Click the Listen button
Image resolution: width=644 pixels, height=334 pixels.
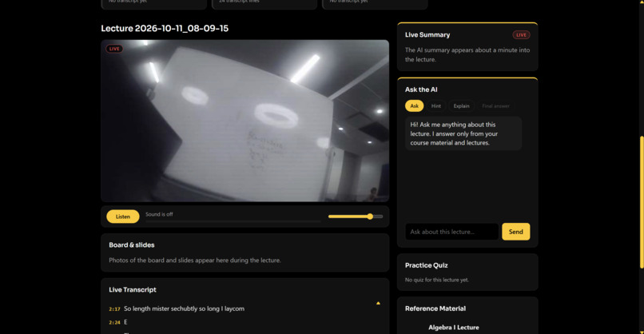pyautogui.click(x=123, y=217)
